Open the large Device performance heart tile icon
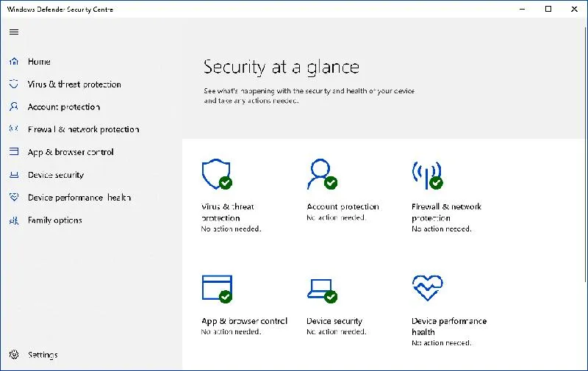The width and height of the screenshot is (588, 371). [x=428, y=288]
